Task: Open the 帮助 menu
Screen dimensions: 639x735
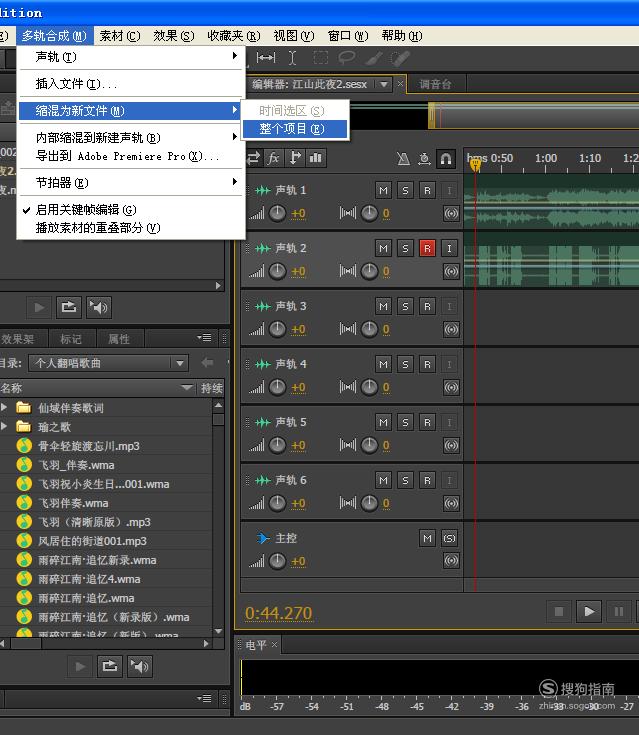Action: [x=402, y=36]
